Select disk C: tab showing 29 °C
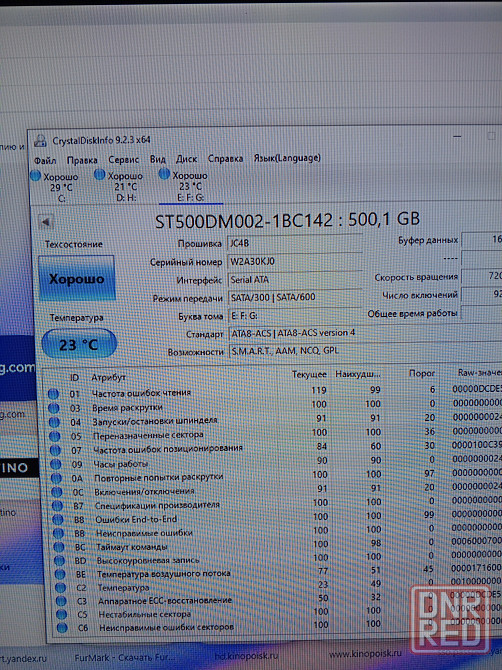 pos(55,187)
